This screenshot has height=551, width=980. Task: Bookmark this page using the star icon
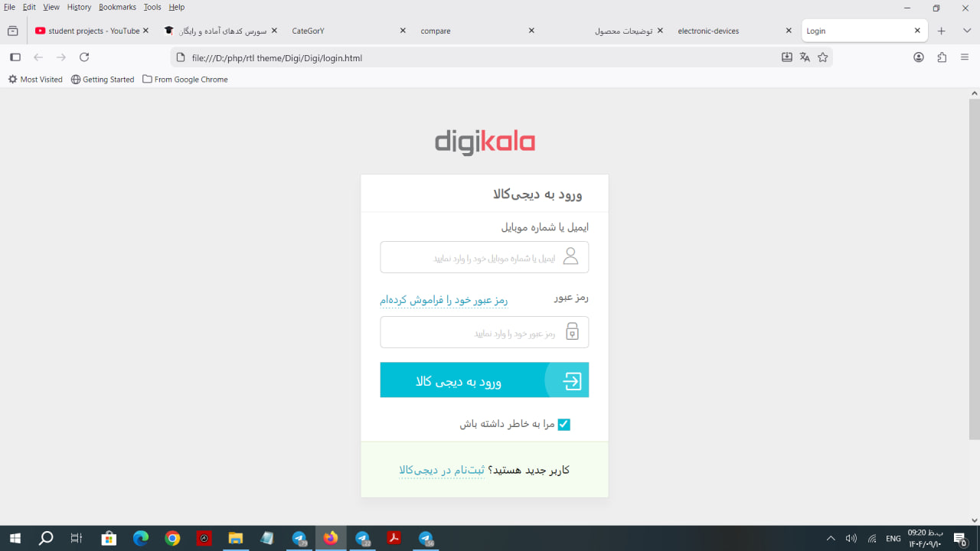[822, 57]
